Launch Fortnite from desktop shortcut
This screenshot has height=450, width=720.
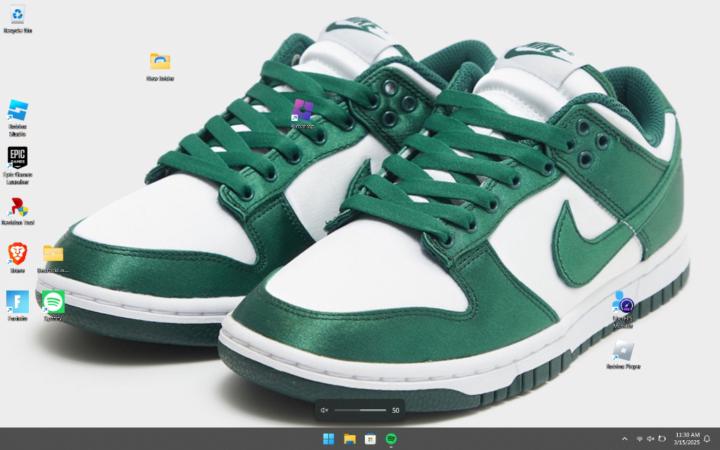point(18,301)
